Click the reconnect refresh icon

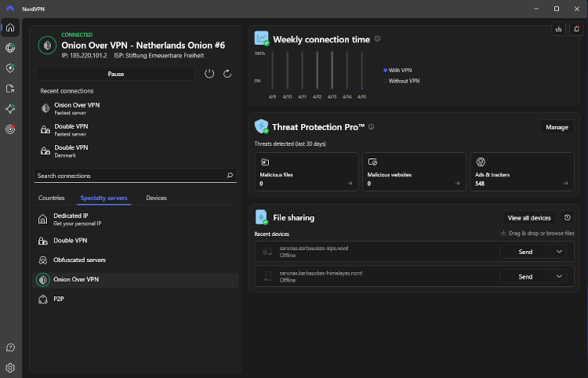[x=227, y=74]
